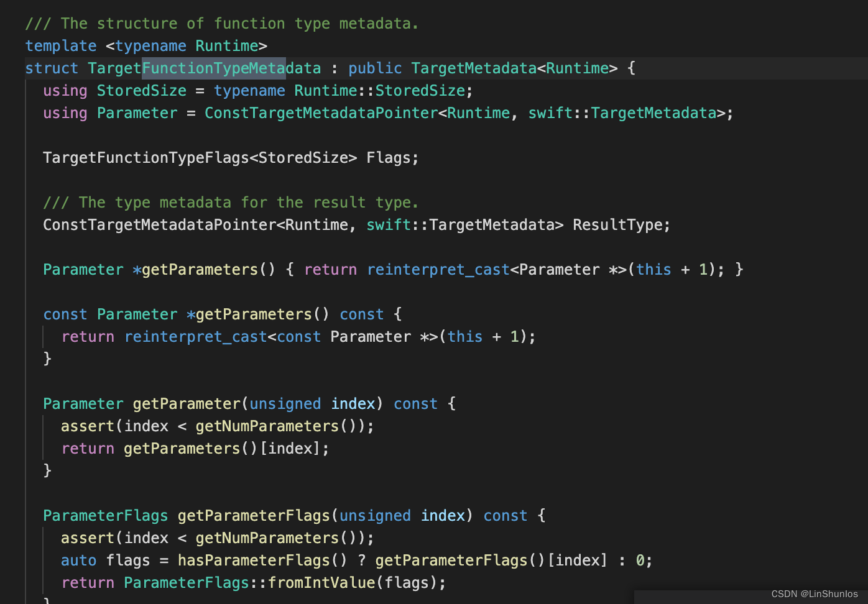Viewport: 868px width, 604px height.
Task: Click "reinterpret_cast<Parameter *>" in the non-const getParameters
Action: (497, 270)
